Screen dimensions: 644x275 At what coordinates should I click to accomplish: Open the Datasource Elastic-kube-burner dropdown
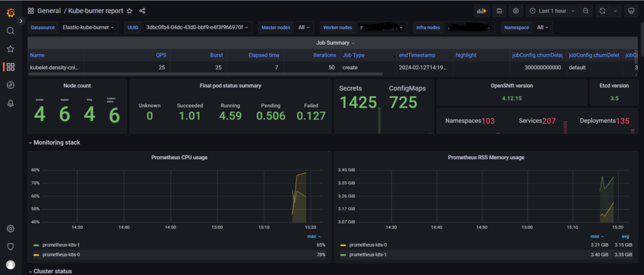click(89, 28)
